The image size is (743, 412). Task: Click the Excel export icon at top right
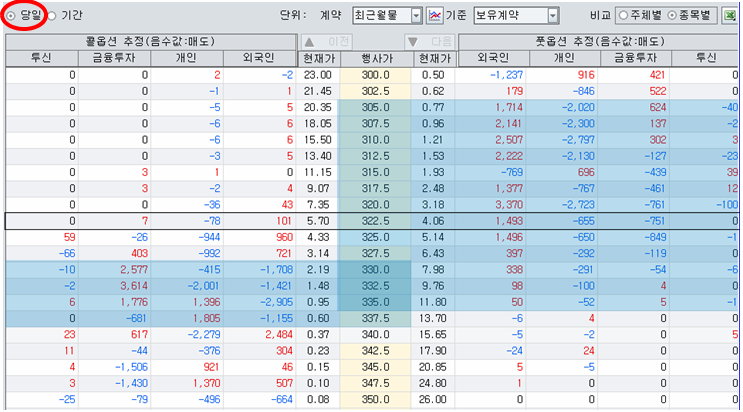pyautogui.click(x=733, y=16)
